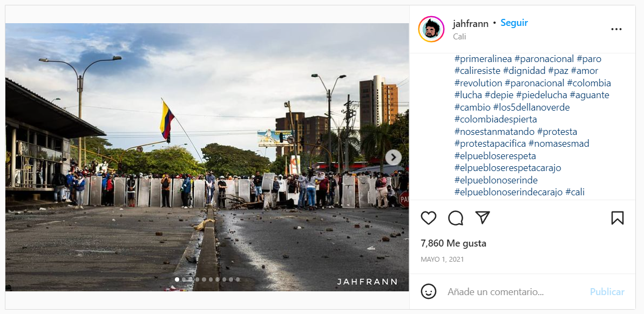Open the #caliresiste hashtag
The width and height of the screenshot is (644, 314).
(x=477, y=71)
